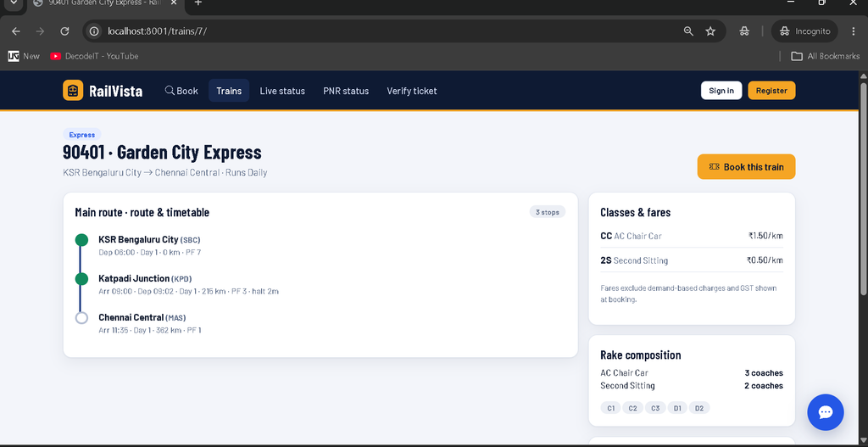868x447 pixels.
Task: Click the Book this train button
Action: 746,167
